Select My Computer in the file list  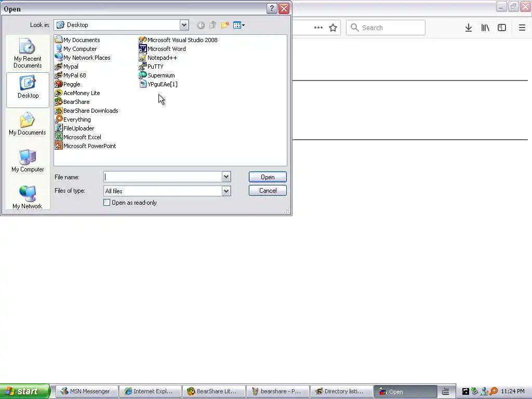76,49
